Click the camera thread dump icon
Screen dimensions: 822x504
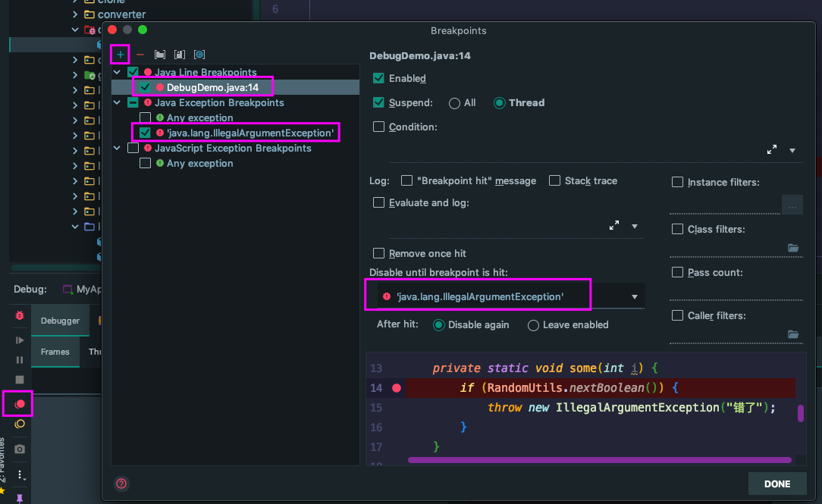pyautogui.click(x=20, y=449)
